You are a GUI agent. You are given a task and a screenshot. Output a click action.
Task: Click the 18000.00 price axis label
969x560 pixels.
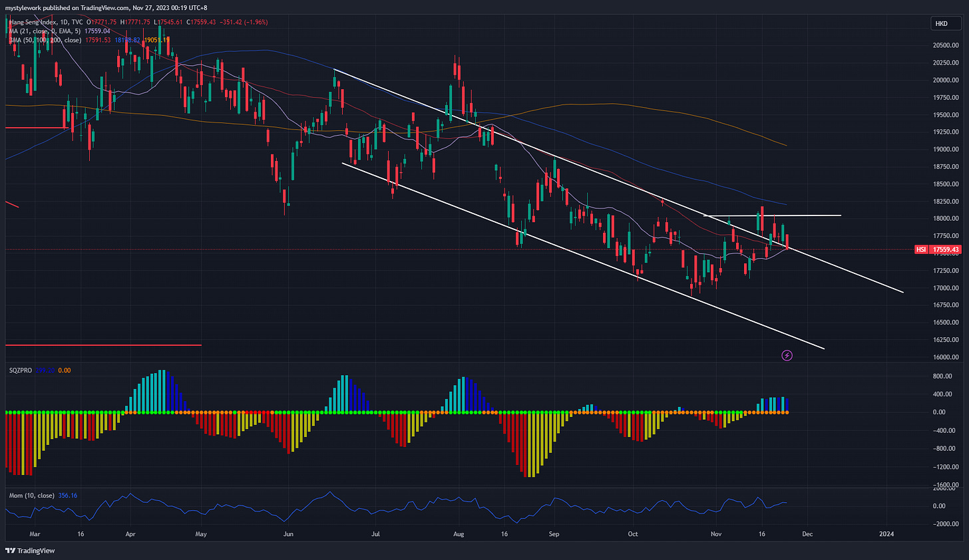(946, 218)
